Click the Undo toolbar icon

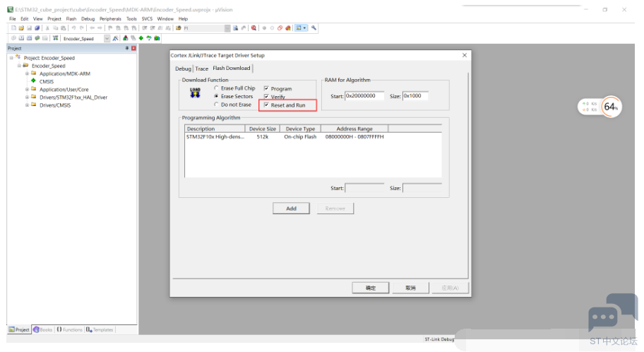73,28
